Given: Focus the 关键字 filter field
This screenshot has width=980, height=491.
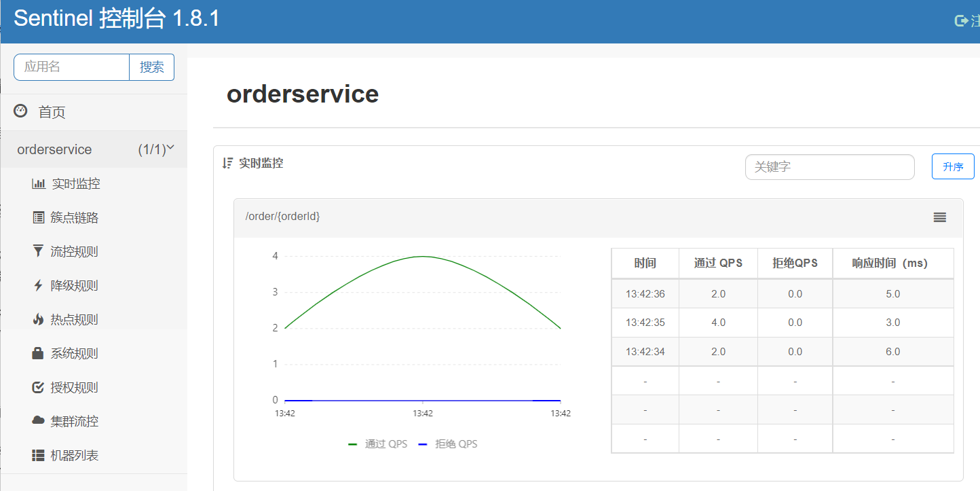Looking at the screenshot, I should 829,167.
